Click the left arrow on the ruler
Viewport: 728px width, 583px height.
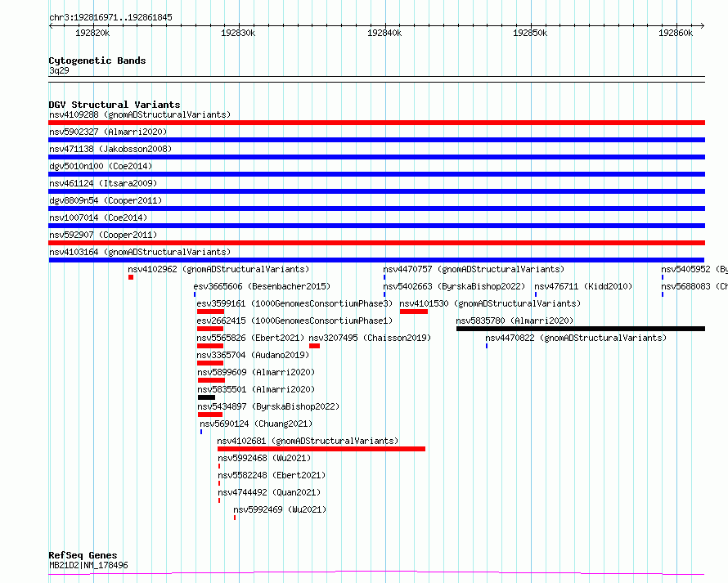click(x=51, y=26)
